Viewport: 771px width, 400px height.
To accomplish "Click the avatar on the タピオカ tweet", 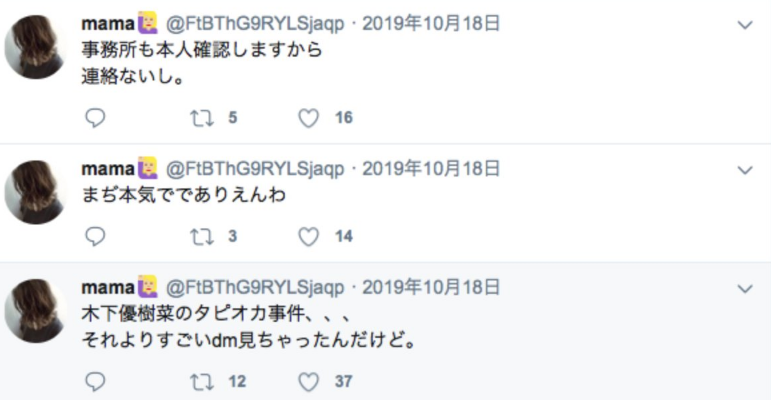I will [35, 310].
